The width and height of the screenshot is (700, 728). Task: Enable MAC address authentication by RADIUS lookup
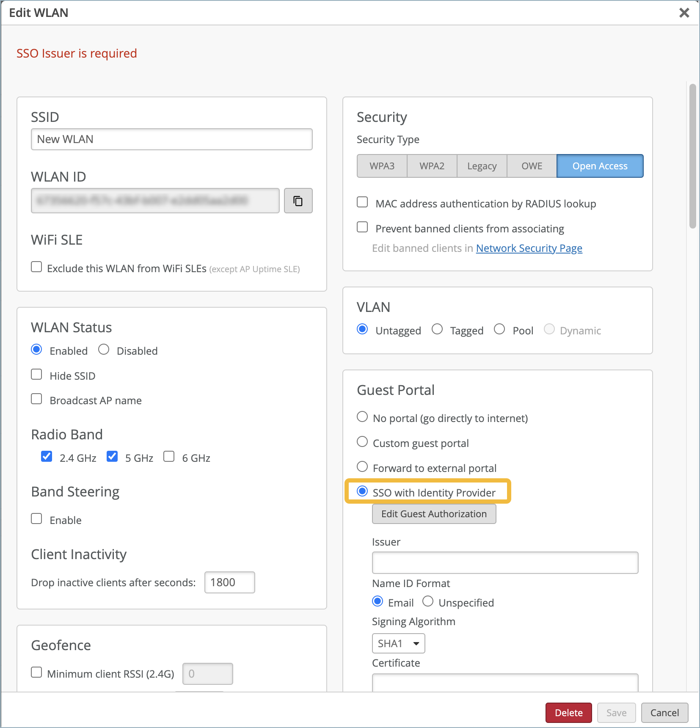[362, 202]
